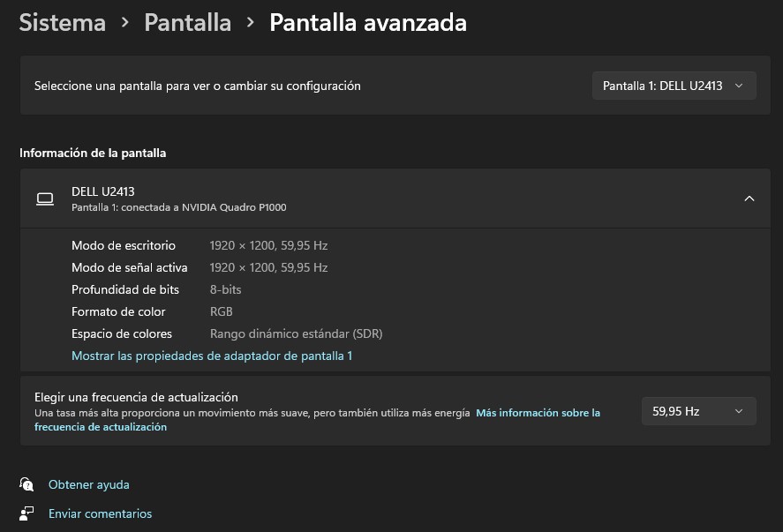Collapse the DELL U2413 info section

point(749,199)
